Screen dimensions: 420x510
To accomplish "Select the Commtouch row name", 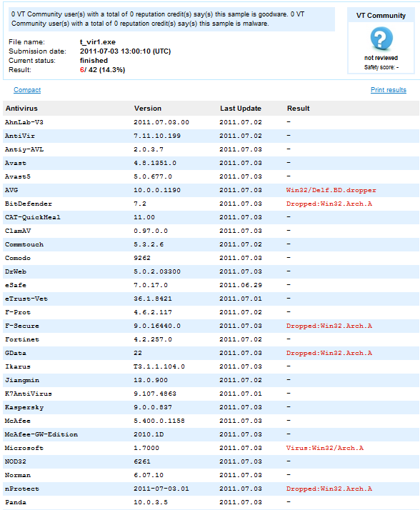I will (x=24, y=244).
